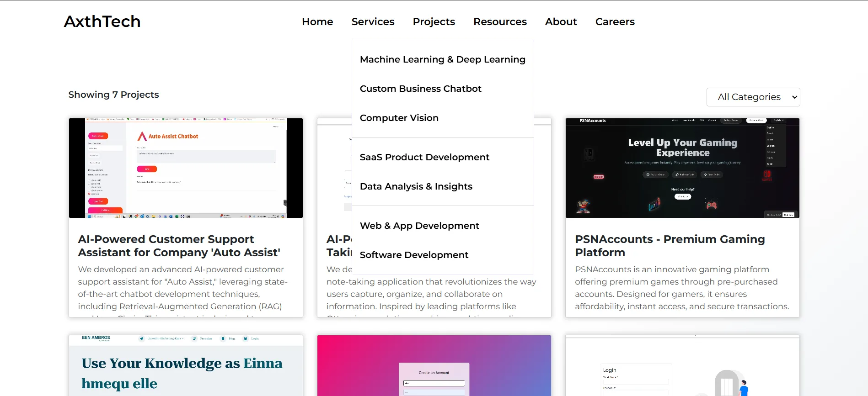Open the Home page link
Viewport: 868px width, 396px height.
pos(317,21)
